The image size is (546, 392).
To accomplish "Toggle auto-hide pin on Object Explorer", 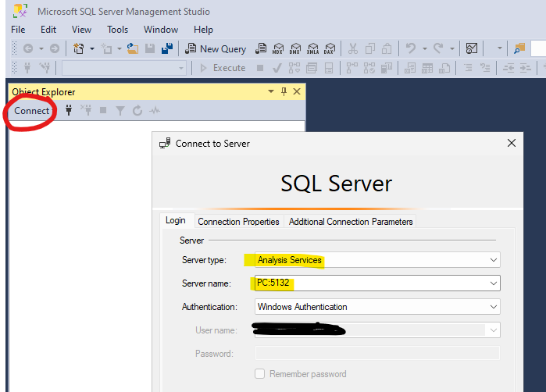I will point(284,91).
